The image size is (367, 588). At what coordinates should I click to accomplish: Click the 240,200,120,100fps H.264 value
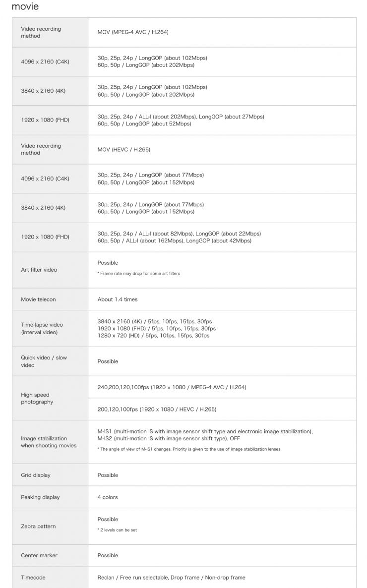pos(172,387)
